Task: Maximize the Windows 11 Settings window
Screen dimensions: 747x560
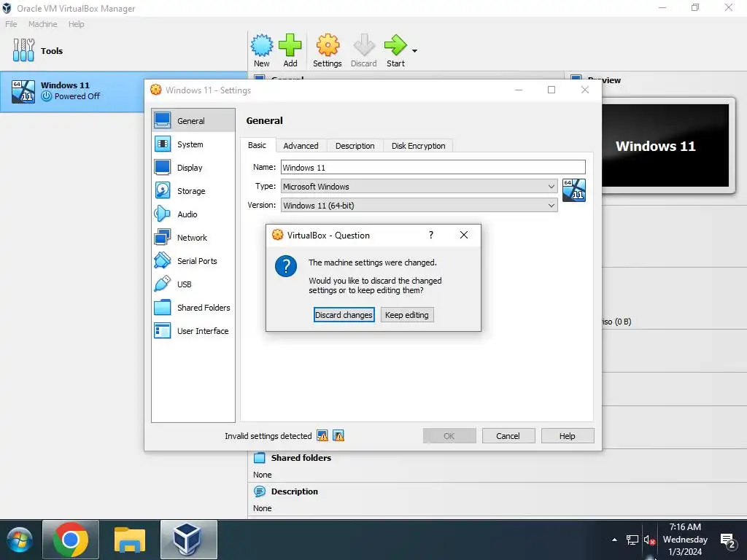Action: point(551,90)
